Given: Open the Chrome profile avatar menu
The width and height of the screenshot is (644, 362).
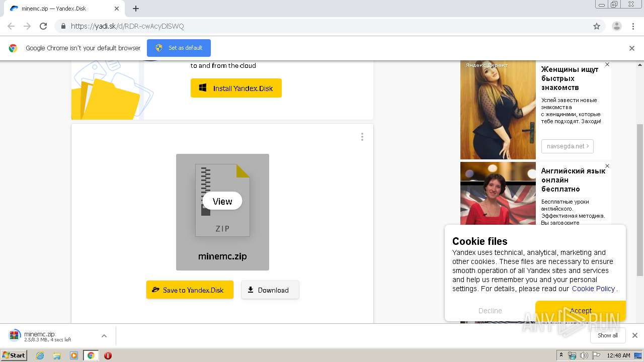Looking at the screenshot, I should tap(617, 26).
